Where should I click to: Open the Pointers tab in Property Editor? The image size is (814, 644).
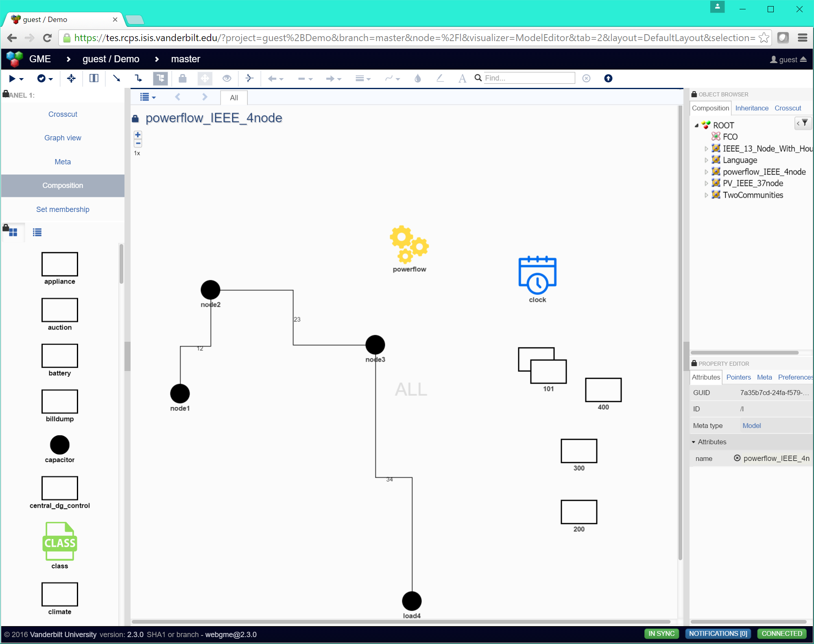738,377
